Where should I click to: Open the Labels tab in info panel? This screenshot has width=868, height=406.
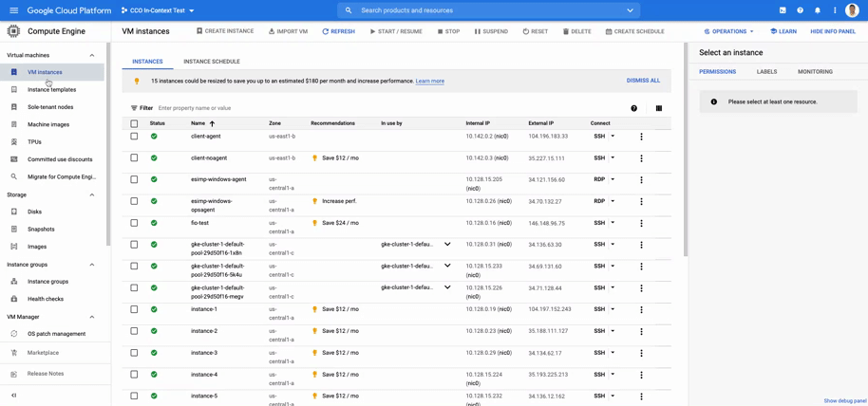pos(766,71)
